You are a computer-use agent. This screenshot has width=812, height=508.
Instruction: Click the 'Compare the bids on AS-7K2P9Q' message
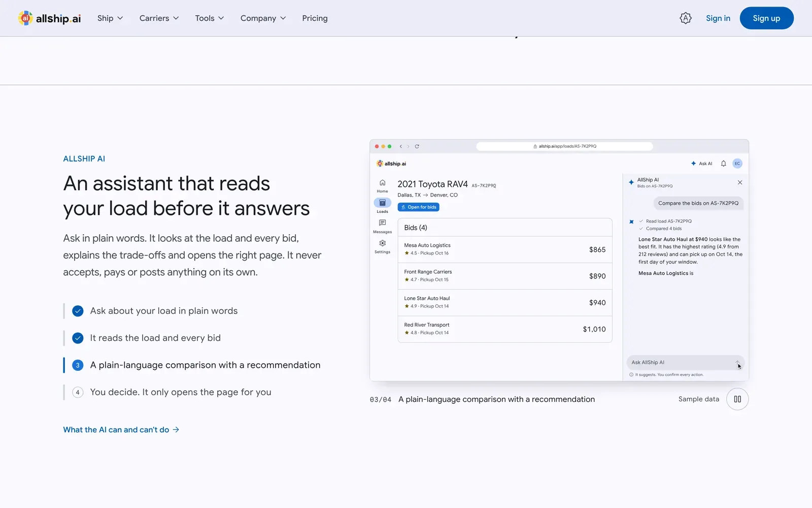698,203
